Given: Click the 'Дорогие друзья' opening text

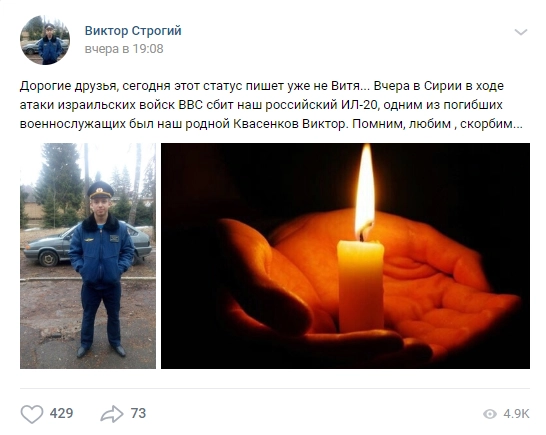Looking at the screenshot, I should click(x=67, y=86).
